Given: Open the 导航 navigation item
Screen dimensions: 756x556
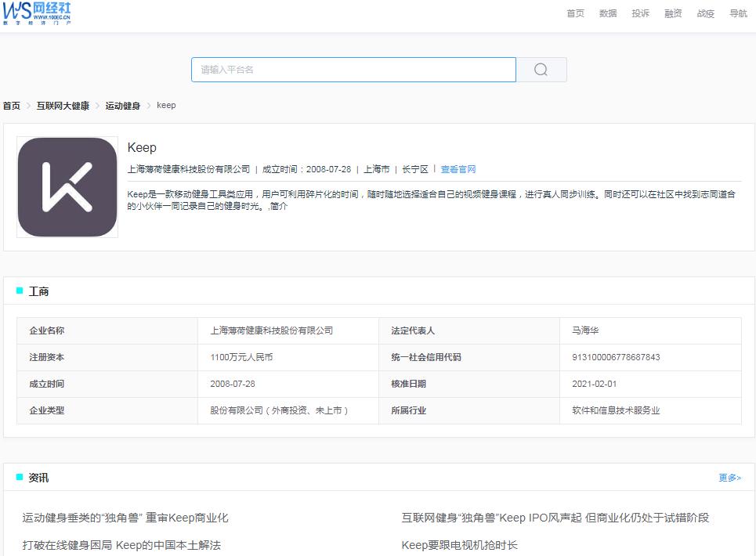Looking at the screenshot, I should (736, 13).
